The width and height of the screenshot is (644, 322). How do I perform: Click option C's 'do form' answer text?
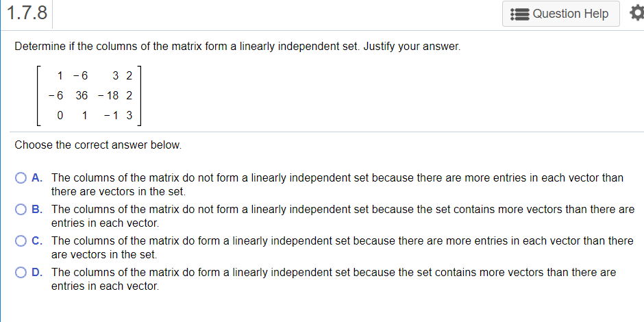(x=342, y=247)
